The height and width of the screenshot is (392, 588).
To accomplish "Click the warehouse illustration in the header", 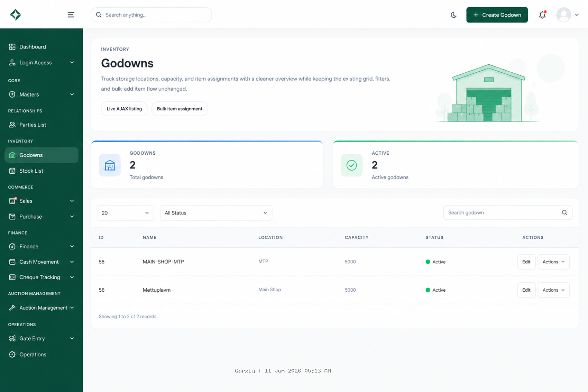I will (x=488, y=93).
